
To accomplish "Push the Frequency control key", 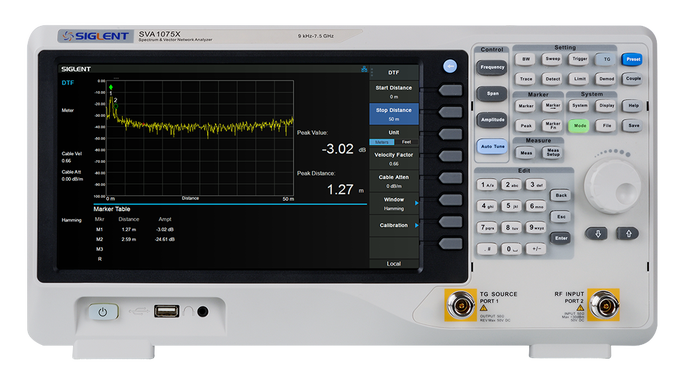I will 492,68.
